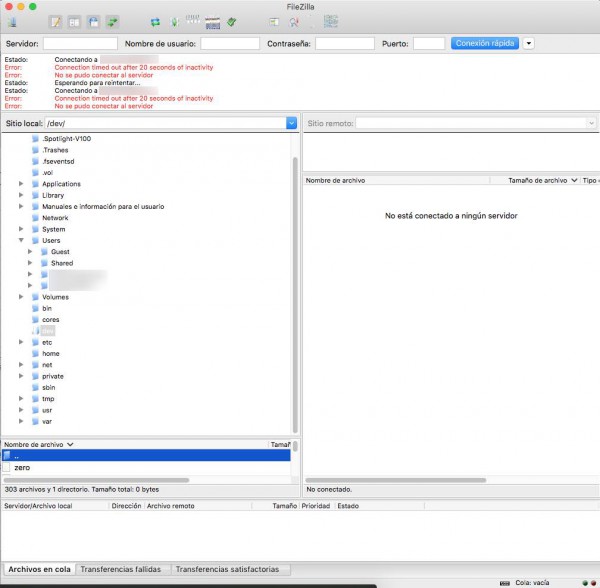Focus the Nombre de usuario field
This screenshot has width=600, height=588.
click(230, 44)
